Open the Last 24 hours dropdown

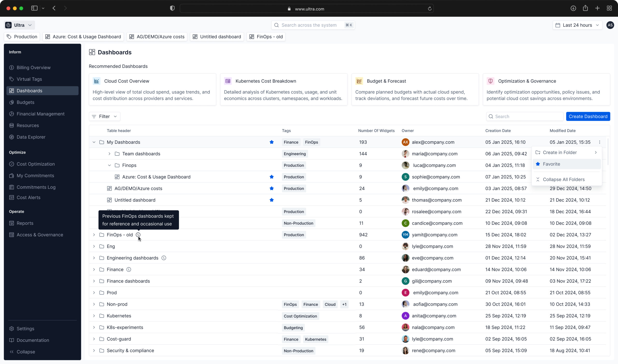tap(577, 25)
